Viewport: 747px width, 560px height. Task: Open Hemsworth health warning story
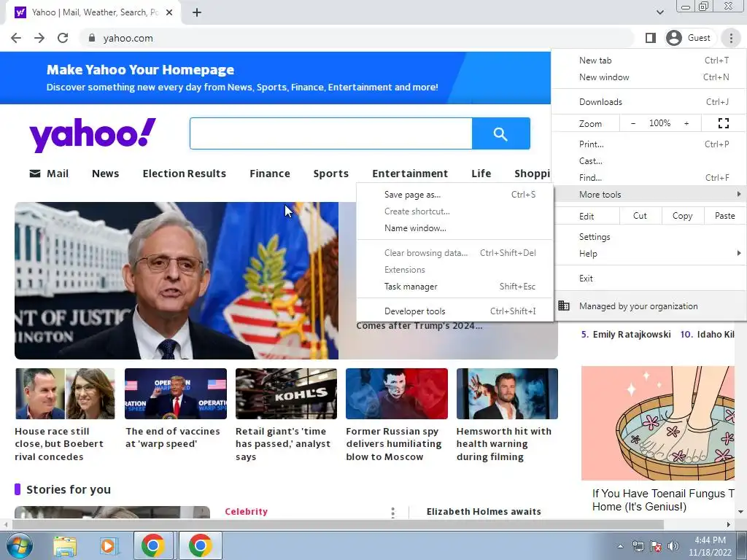click(508, 415)
